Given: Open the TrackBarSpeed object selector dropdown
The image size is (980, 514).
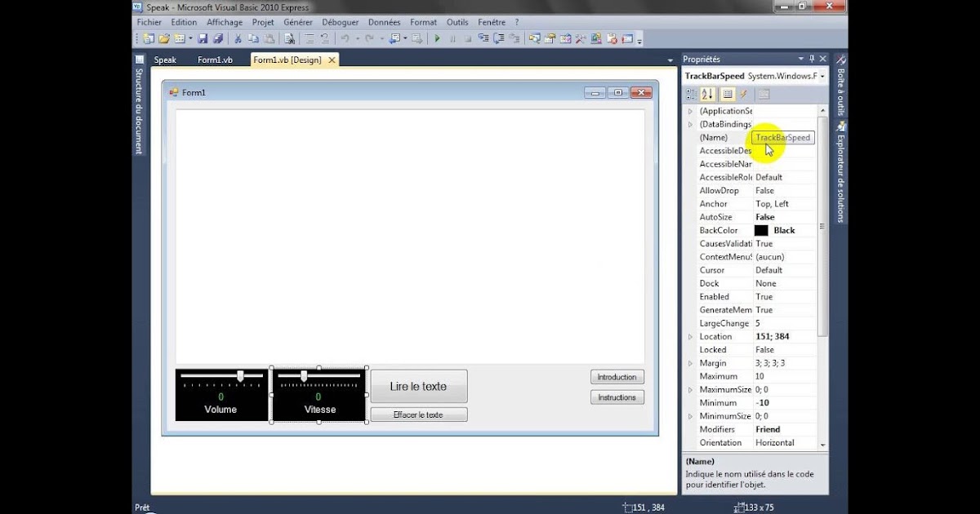Looking at the screenshot, I should 822,76.
